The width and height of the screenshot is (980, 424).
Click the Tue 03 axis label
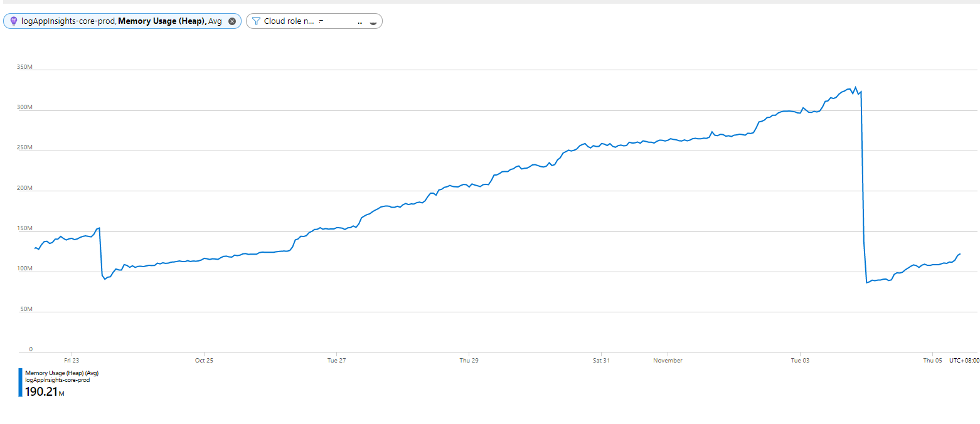coord(800,360)
